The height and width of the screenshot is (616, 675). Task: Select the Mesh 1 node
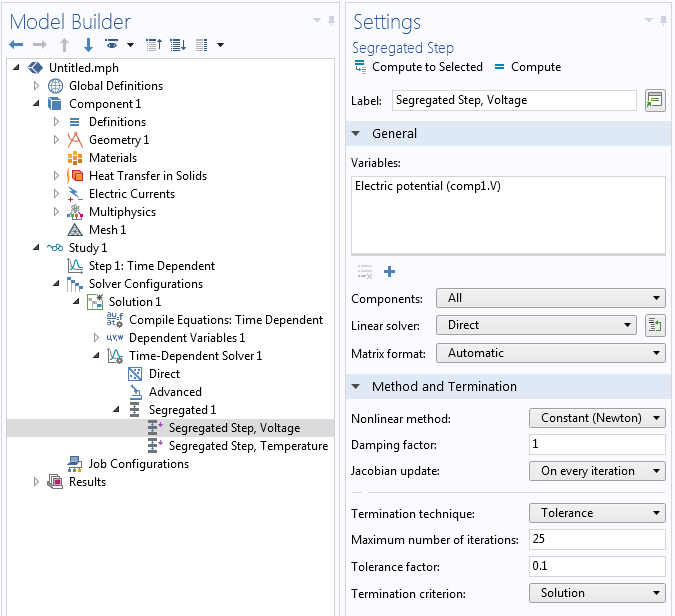[107, 230]
